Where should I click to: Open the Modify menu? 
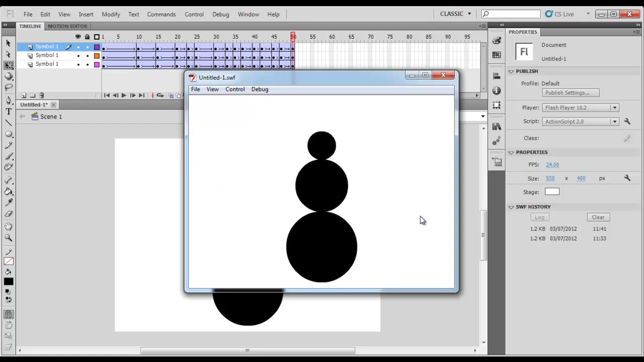click(x=111, y=14)
